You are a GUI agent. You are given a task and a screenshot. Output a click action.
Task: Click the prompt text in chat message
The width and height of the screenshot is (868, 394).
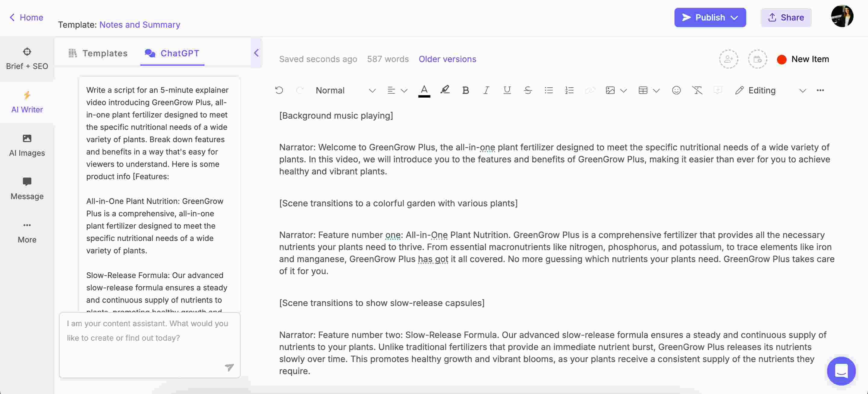[x=157, y=133]
